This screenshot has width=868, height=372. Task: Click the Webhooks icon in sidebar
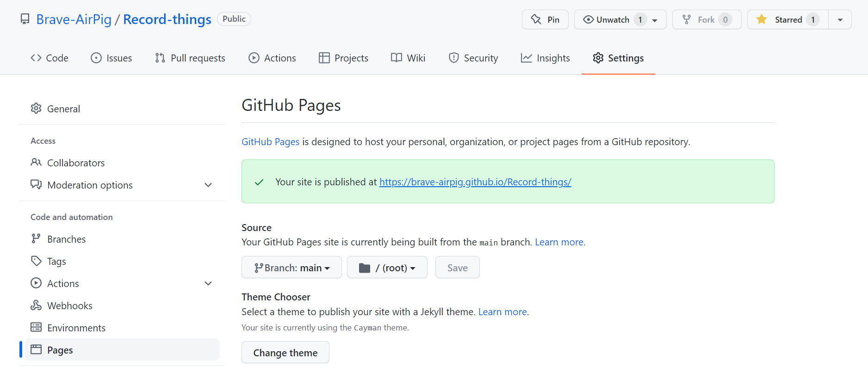36,305
